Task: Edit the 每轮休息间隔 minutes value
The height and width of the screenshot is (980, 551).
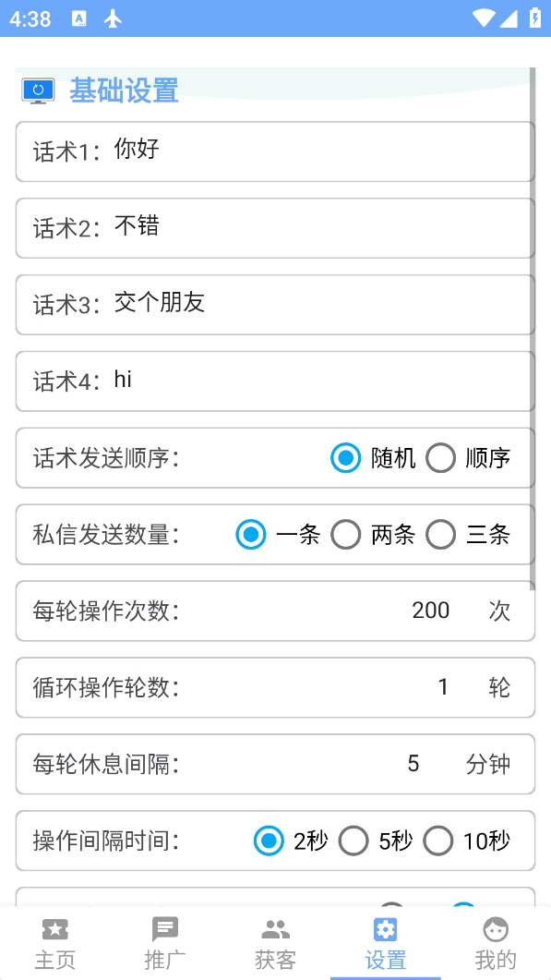Action: tap(413, 764)
